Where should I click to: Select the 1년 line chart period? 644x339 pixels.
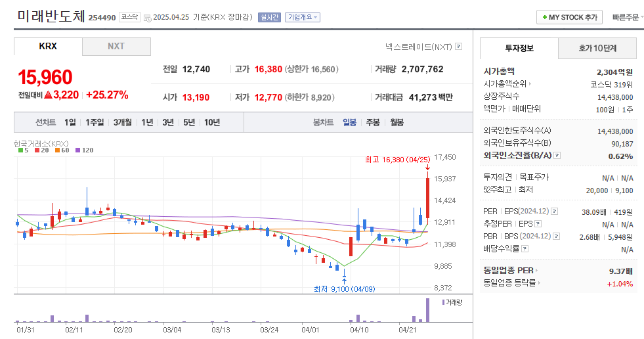tap(147, 122)
